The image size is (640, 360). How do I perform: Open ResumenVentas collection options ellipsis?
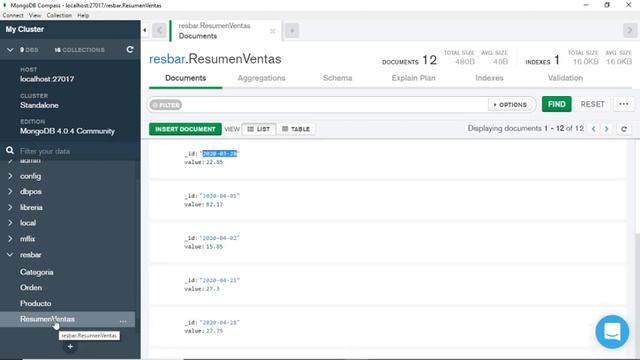point(123,320)
